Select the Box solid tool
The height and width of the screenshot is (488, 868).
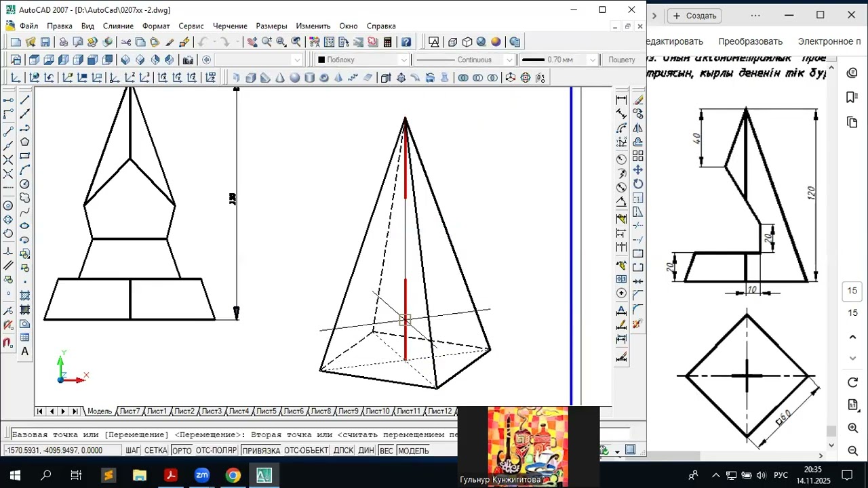point(250,78)
